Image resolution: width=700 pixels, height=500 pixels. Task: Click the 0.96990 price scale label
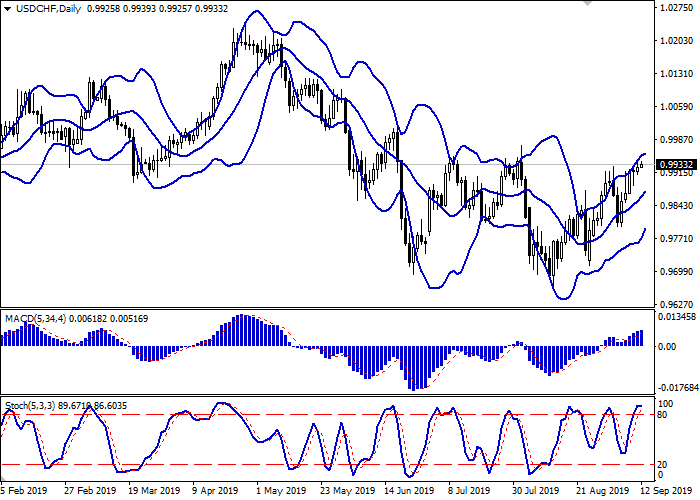[677, 272]
